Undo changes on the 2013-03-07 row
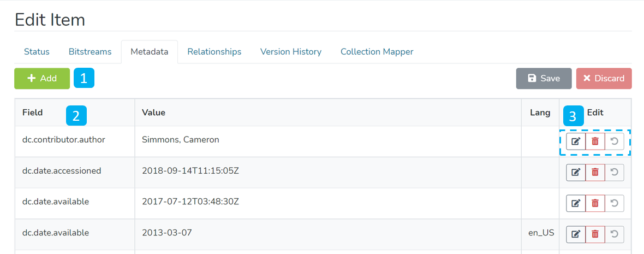The width and height of the screenshot is (644, 254). point(615,234)
